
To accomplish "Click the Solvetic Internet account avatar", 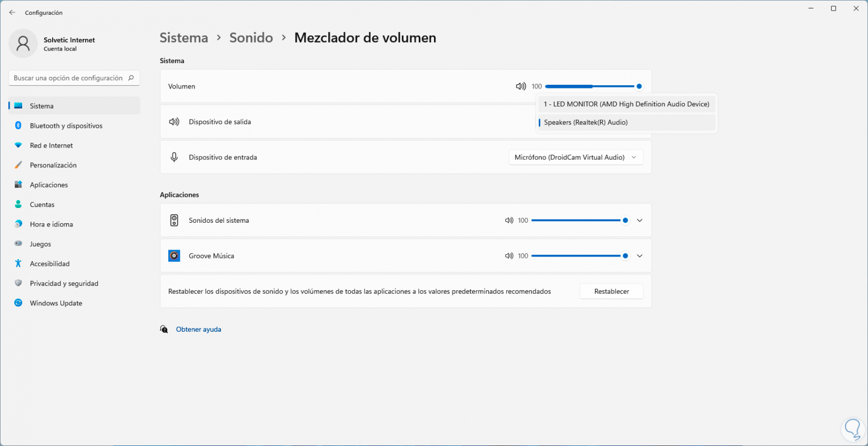I will [x=23, y=44].
